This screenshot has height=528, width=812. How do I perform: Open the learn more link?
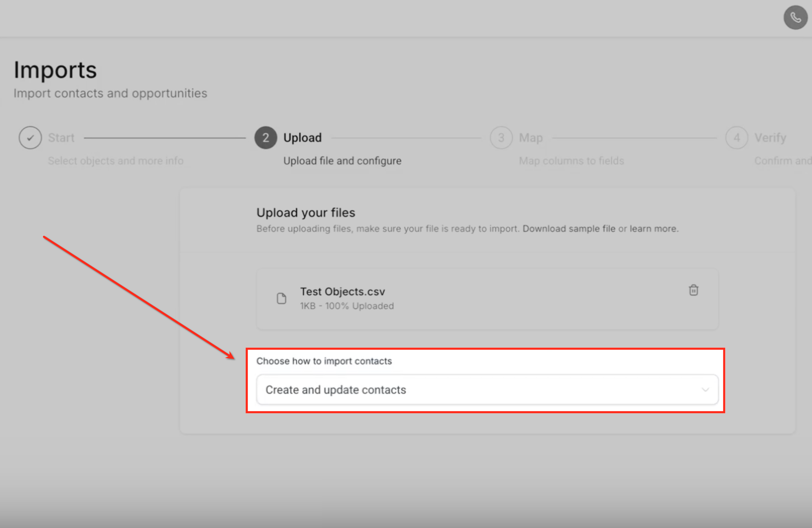(653, 229)
